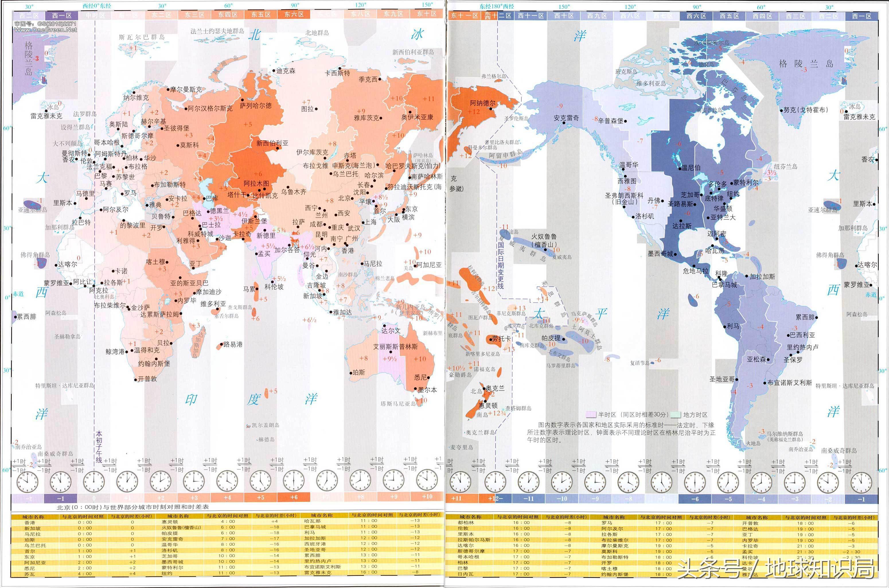Click the 北京 city label on map

[x=345, y=198]
